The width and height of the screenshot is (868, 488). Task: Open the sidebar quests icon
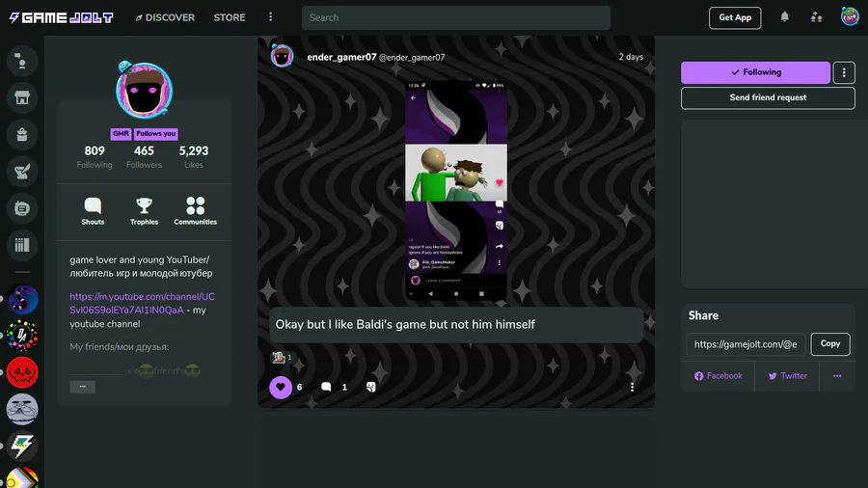click(x=22, y=172)
